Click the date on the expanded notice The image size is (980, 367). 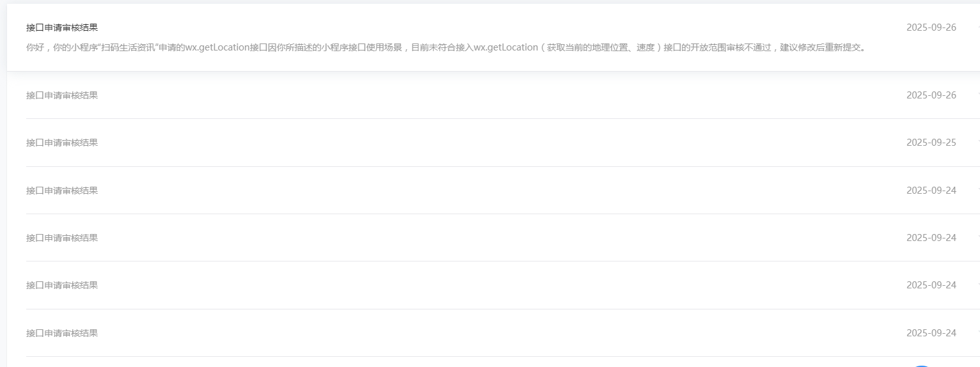coord(931,27)
